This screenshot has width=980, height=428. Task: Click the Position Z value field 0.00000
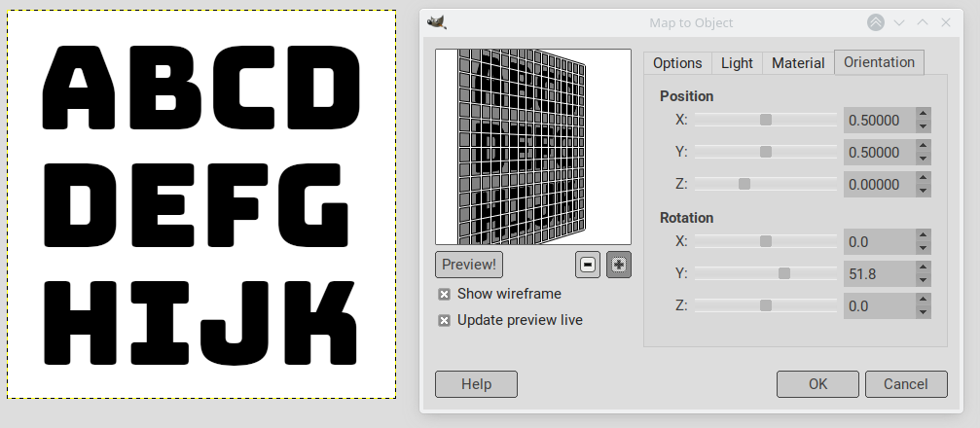click(x=880, y=184)
